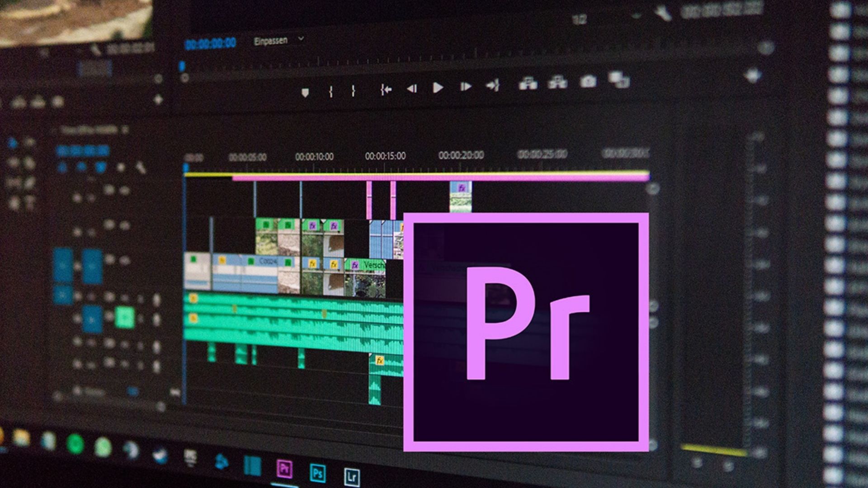This screenshot has height=488, width=868.
Task: Click the Play button in Program Monitor
Action: (x=438, y=87)
